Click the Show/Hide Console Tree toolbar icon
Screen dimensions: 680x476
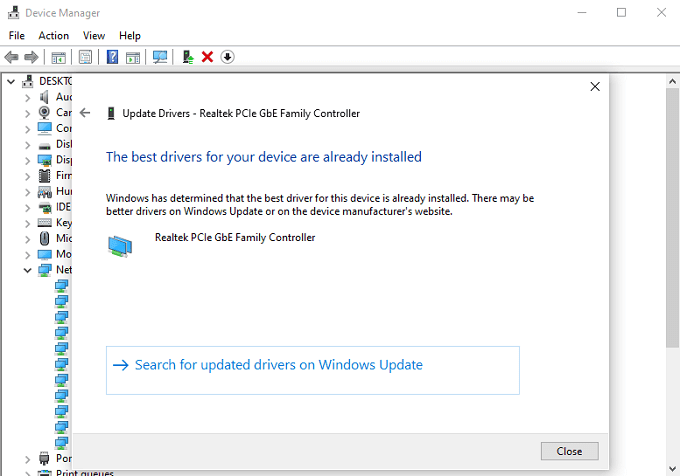(x=58, y=57)
